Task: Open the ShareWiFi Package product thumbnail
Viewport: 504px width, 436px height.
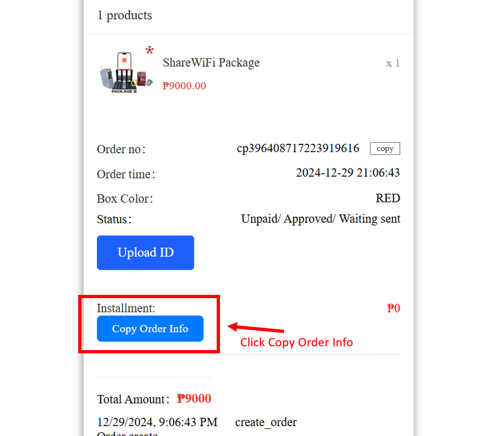Action: [x=126, y=72]
